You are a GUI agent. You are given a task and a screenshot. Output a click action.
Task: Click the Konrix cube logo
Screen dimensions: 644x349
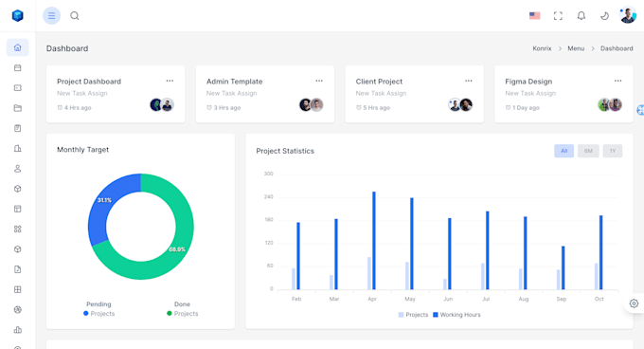click(18, 15)
